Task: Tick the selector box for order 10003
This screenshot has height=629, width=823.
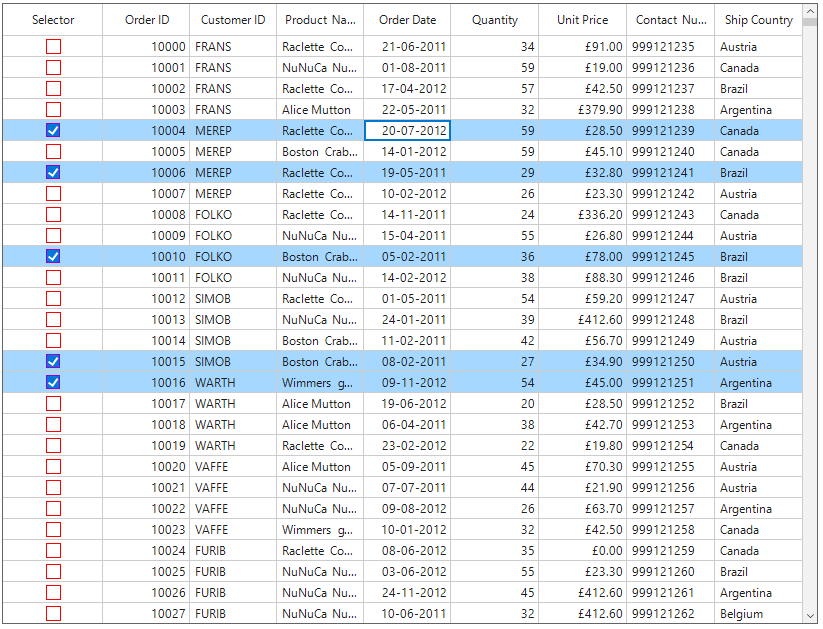Action: pos(53,110)
